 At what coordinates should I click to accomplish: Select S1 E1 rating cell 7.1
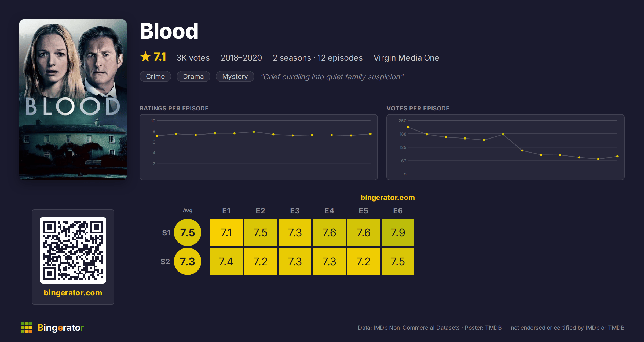226,232
